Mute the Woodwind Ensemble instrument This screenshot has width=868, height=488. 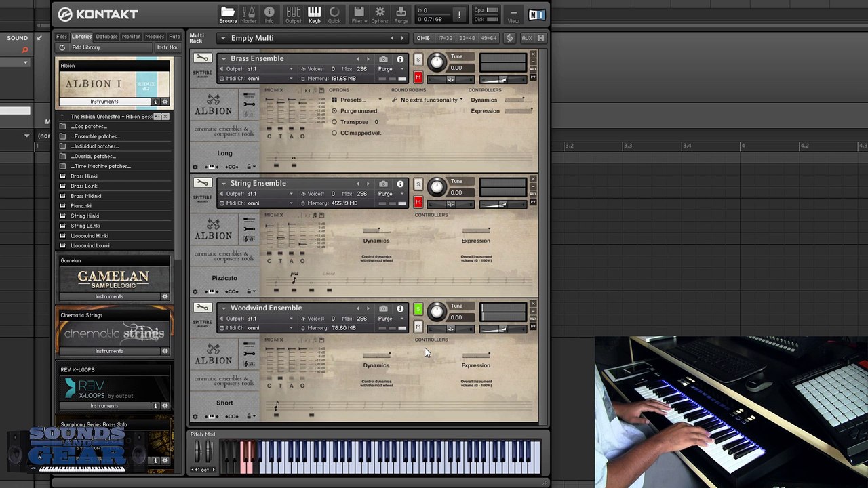(x=418, y=327)
